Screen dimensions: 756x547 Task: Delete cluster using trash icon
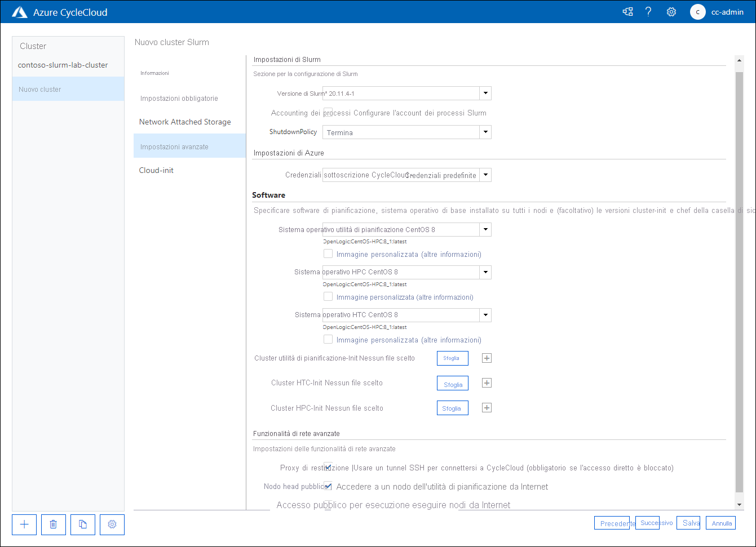(x=54, y=524)
